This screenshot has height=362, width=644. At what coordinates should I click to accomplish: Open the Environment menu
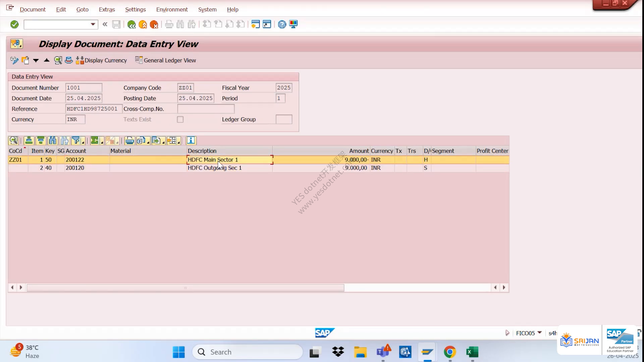172,9
